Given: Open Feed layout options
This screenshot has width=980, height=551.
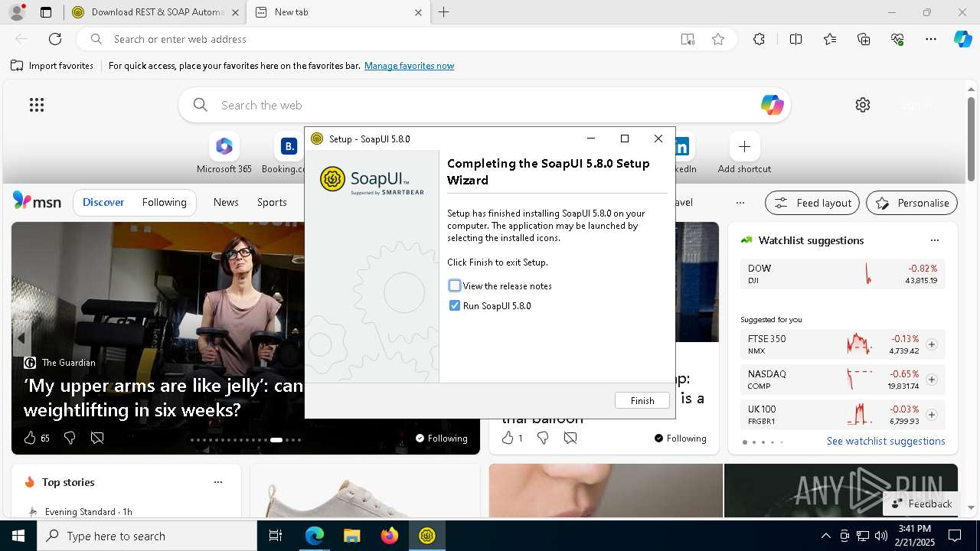Looking at the screenshot, I should pyautogui.click(x=812, y=203).
